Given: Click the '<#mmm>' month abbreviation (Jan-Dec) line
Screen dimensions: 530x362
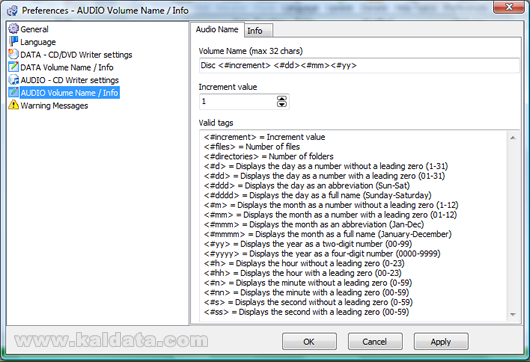Looking at the screenshot, I should tap(314, 224).
